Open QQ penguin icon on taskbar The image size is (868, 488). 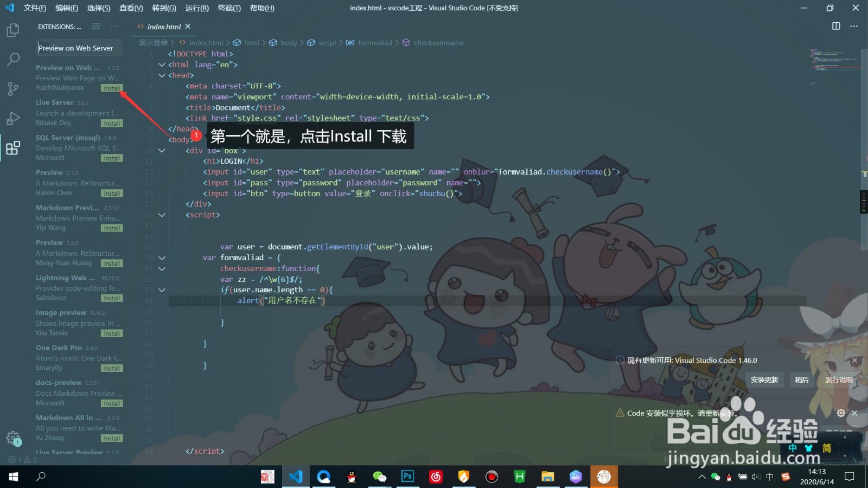(352, 477)
